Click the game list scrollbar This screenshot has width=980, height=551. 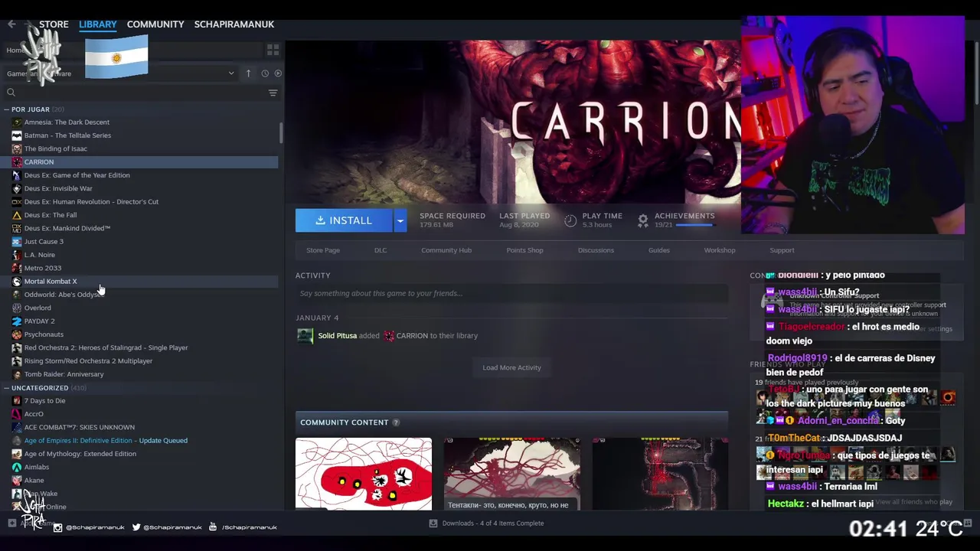[281, 132]
